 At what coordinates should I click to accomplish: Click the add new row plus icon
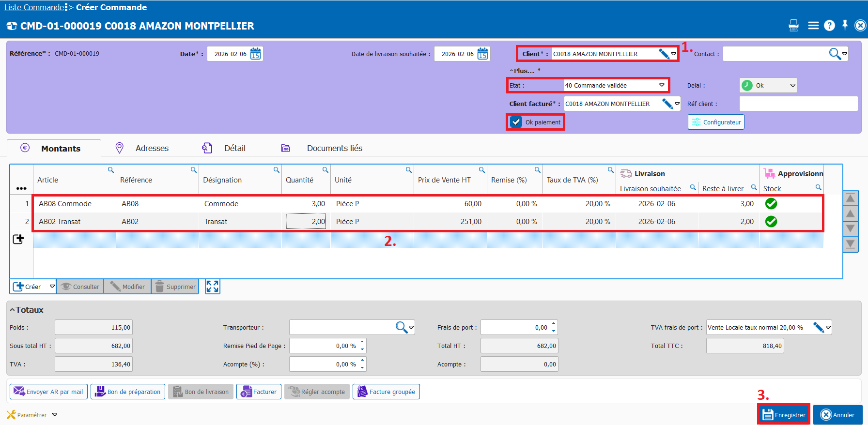[x=18, y=239]
